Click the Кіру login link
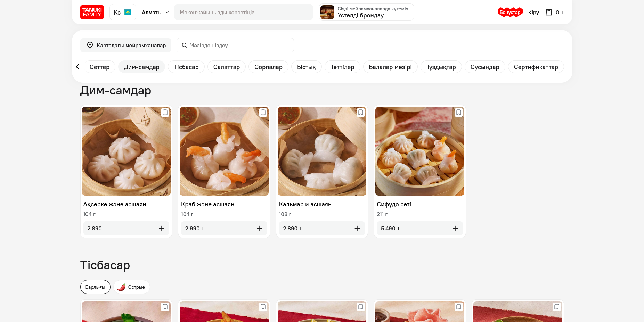 (533, 12)
